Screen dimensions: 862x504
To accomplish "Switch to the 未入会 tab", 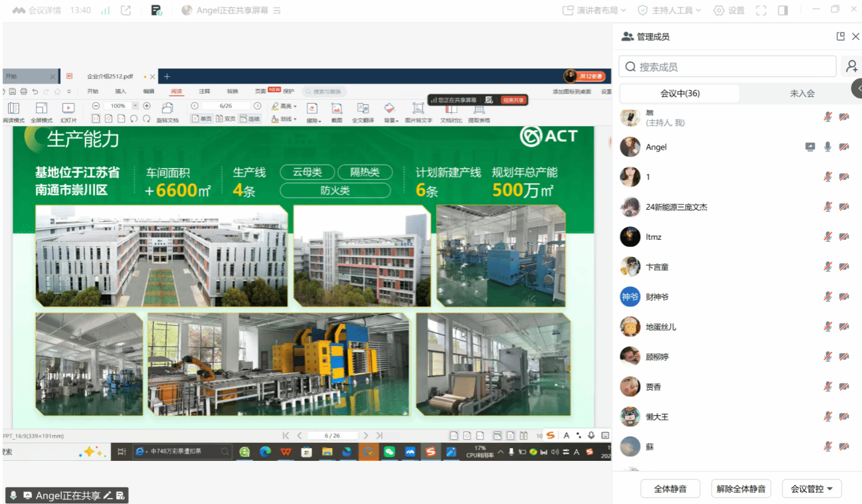I will (x=802, y=94).
